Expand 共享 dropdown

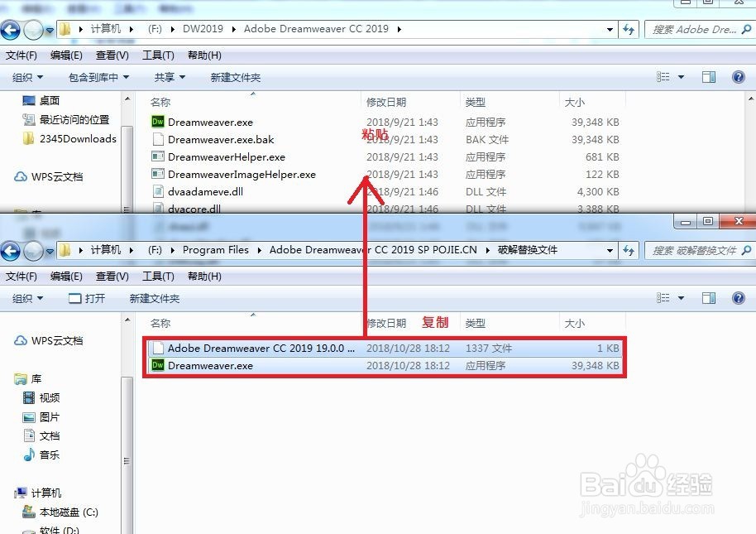(x=170, y=77)
